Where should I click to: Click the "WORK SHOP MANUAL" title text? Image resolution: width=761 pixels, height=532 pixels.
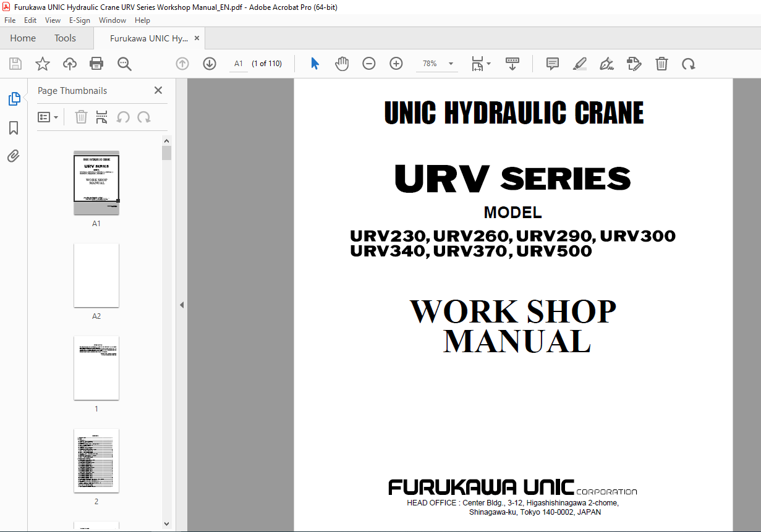512,326
